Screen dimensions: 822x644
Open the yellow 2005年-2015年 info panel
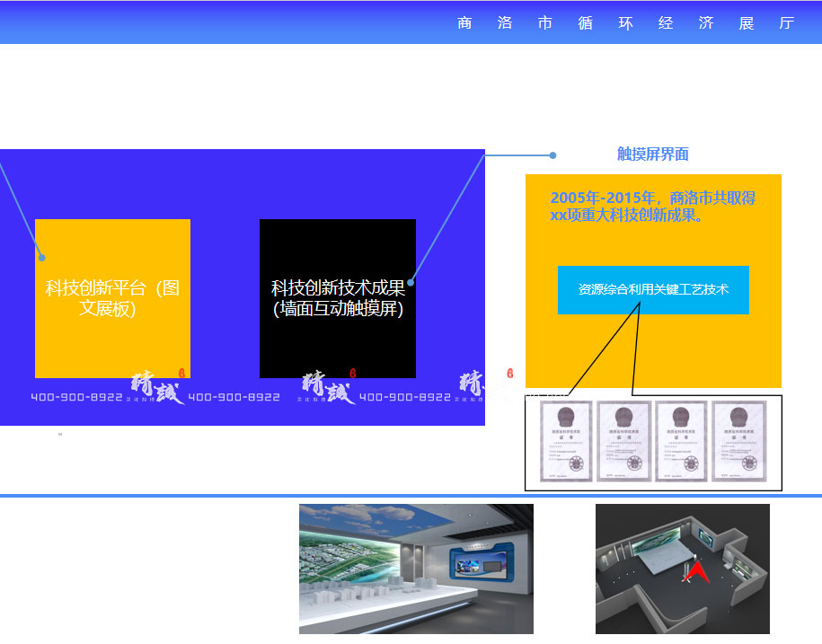click(x=653, y=281)
